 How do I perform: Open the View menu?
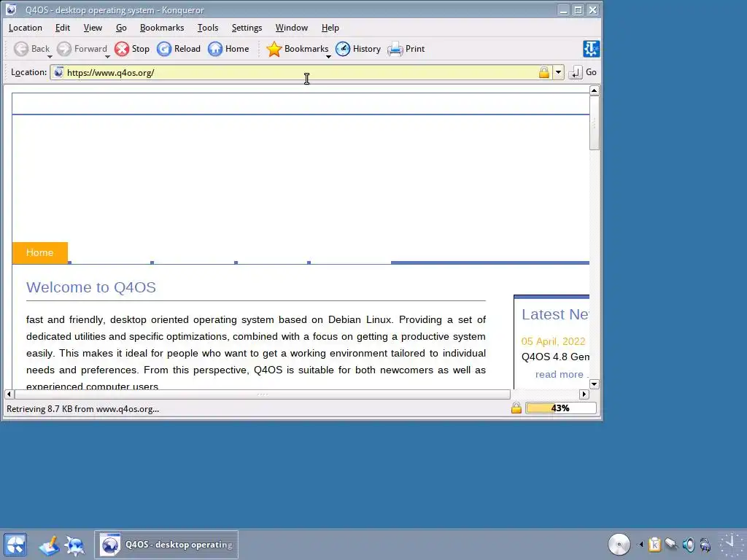point(93,28)
